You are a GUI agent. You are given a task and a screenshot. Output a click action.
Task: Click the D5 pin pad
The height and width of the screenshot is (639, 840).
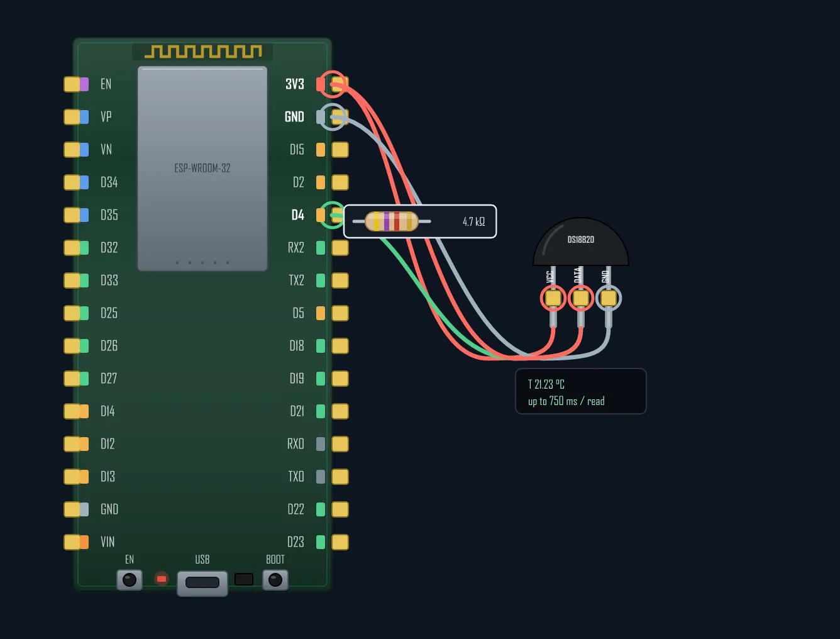340,313
